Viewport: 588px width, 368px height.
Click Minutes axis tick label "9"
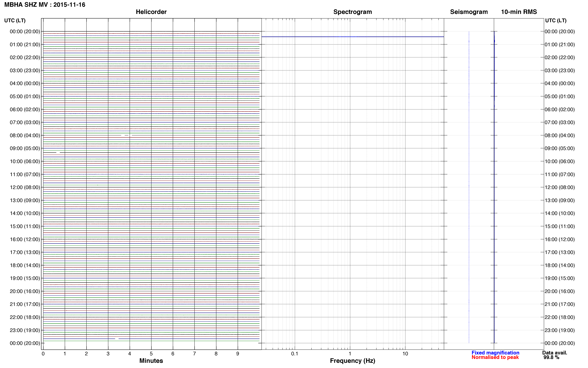tap(238, 354)
